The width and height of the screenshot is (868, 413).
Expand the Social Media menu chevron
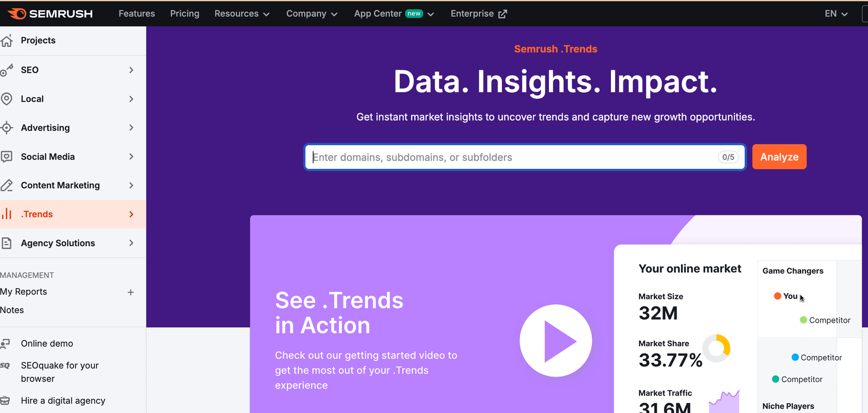[131, 156]
